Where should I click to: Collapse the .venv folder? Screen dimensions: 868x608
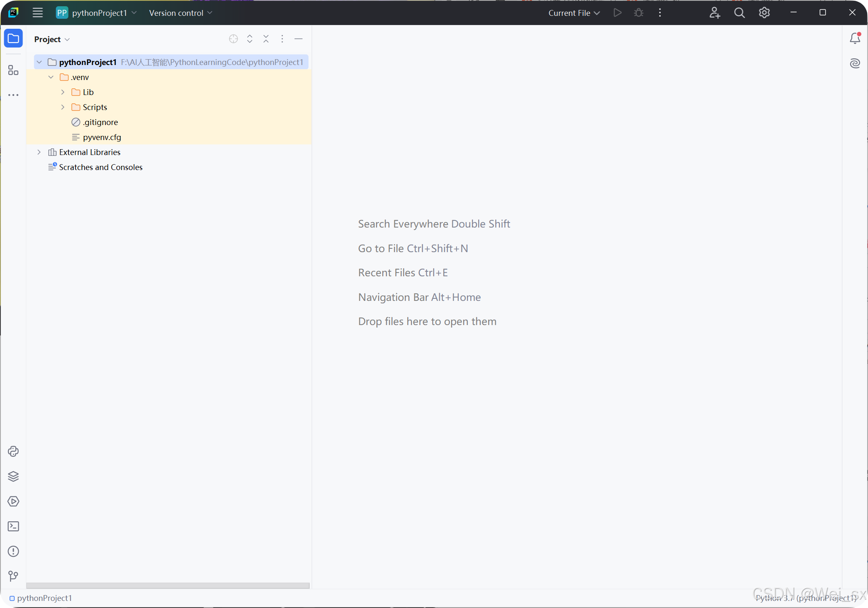[51, 77]
